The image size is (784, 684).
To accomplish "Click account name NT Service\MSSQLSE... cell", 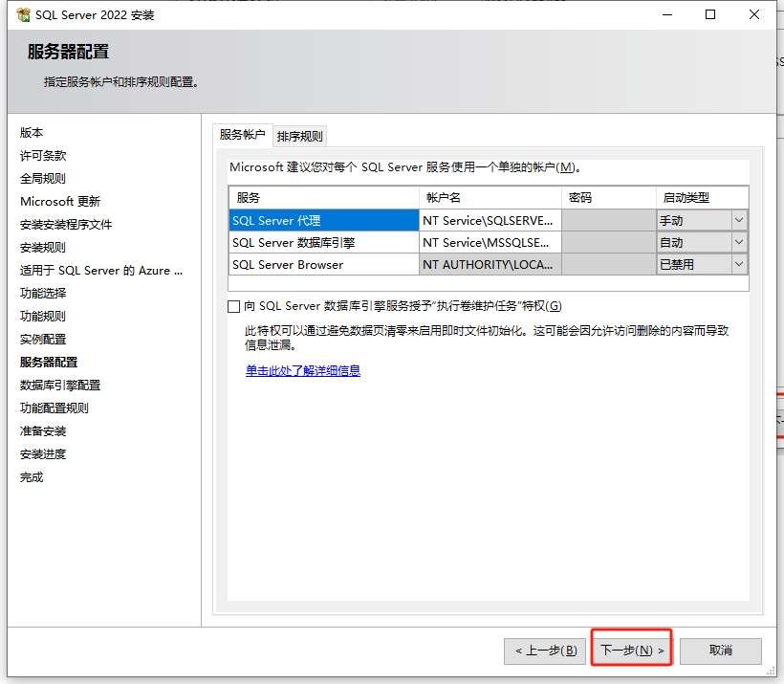I will [490, 242].
